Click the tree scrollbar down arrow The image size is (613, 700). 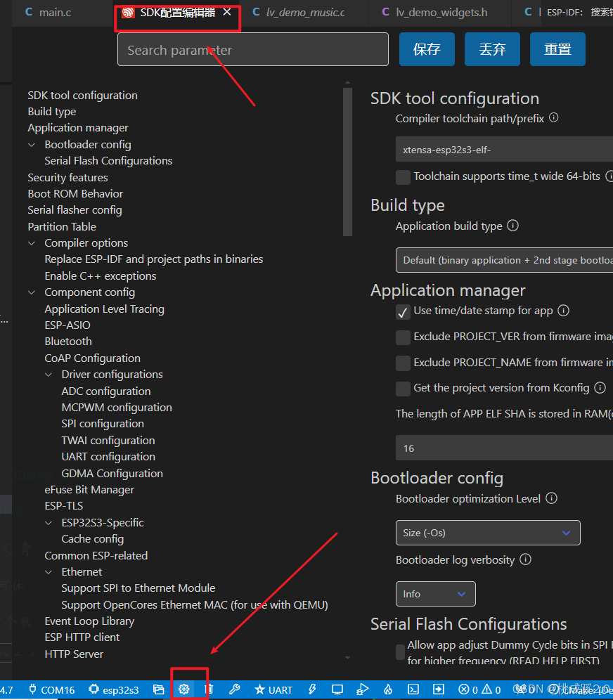[x=347, y=658]
